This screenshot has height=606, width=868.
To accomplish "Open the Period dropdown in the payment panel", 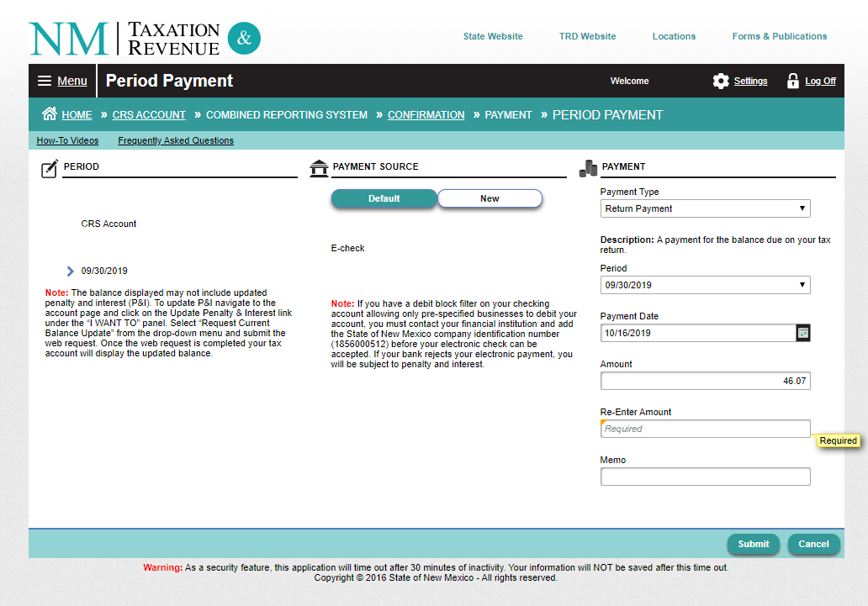I will tap(705, 285).
